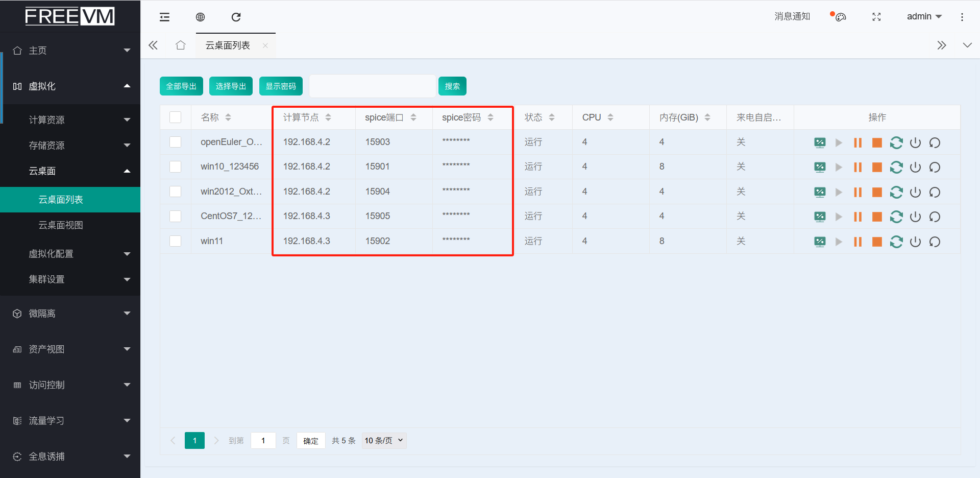Click the 全部导出 button

point(181,86)
